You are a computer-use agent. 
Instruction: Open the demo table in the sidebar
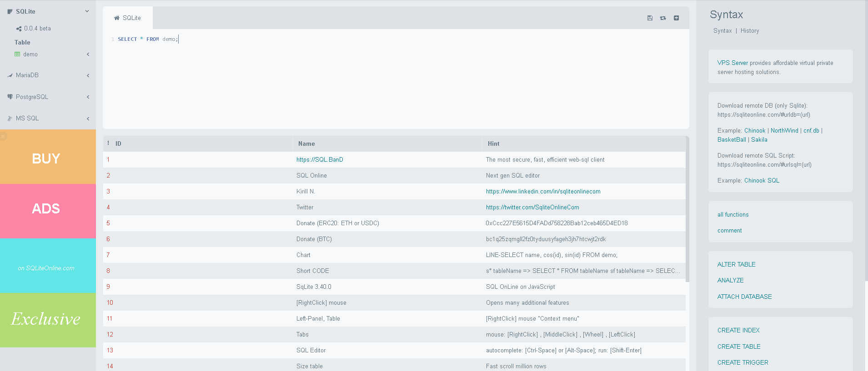click(30, 54)
